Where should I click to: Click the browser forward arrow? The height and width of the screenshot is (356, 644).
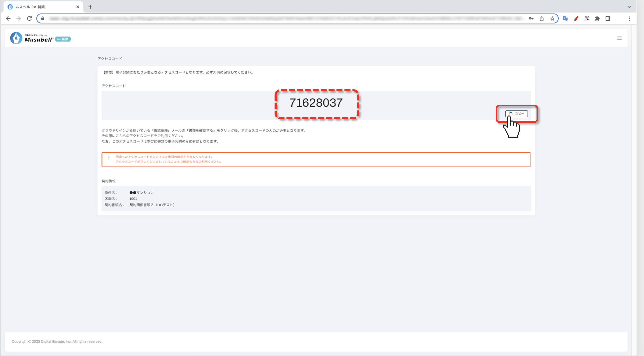click(19, 19)
